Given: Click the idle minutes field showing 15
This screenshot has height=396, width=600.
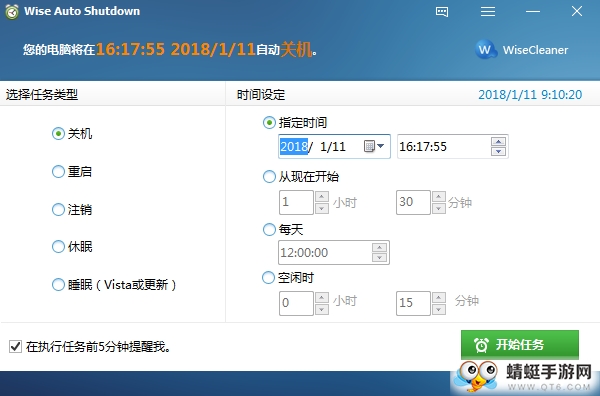Looking at the screenshot, I should tap(414, 303).
